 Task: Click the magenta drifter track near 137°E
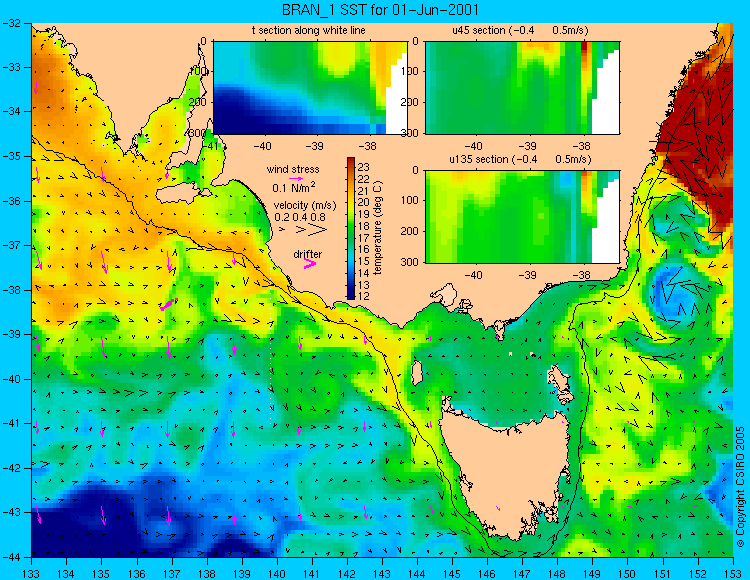pos(169,304)
